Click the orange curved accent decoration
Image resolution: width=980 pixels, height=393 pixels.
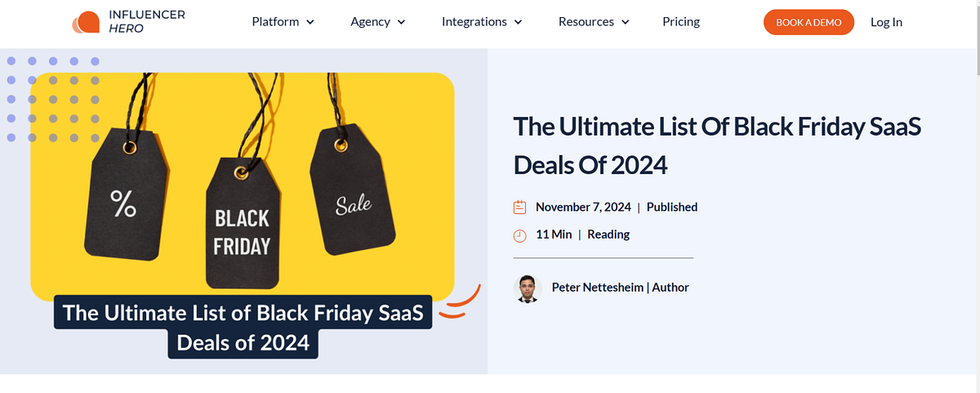point(462,302)
